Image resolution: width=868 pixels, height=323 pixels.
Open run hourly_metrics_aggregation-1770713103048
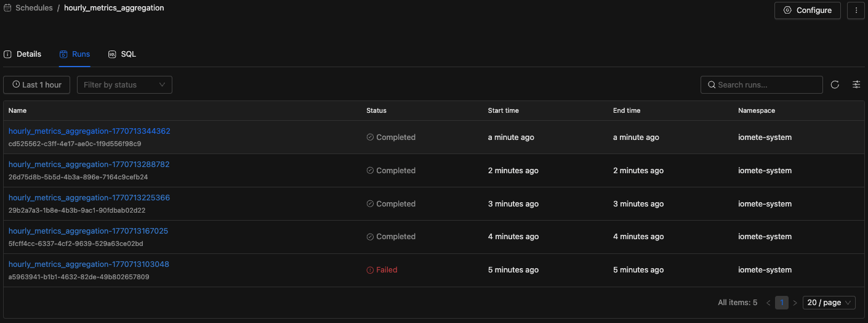[x=89, y=264]
